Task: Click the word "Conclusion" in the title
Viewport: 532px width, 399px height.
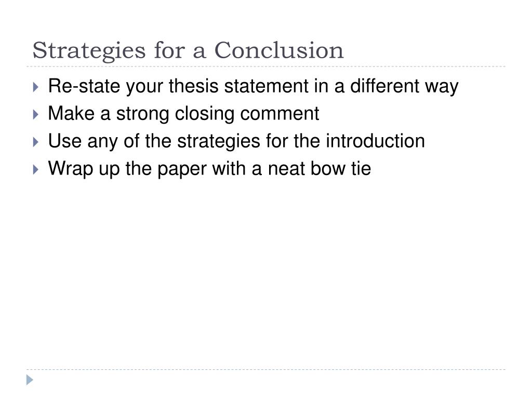Action: coord(279,50)
